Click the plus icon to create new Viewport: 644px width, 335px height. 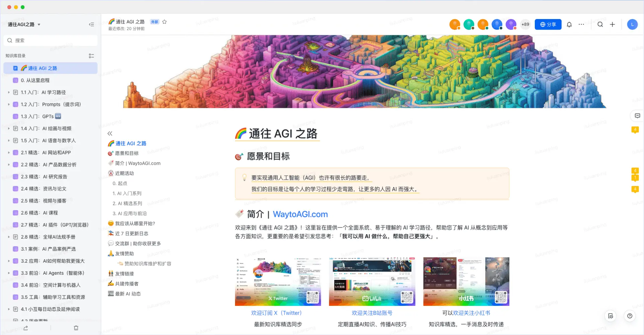coord(612,24)
